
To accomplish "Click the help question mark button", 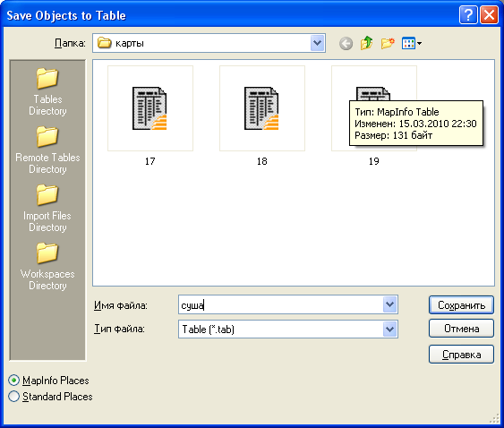I will coord(468,15).
